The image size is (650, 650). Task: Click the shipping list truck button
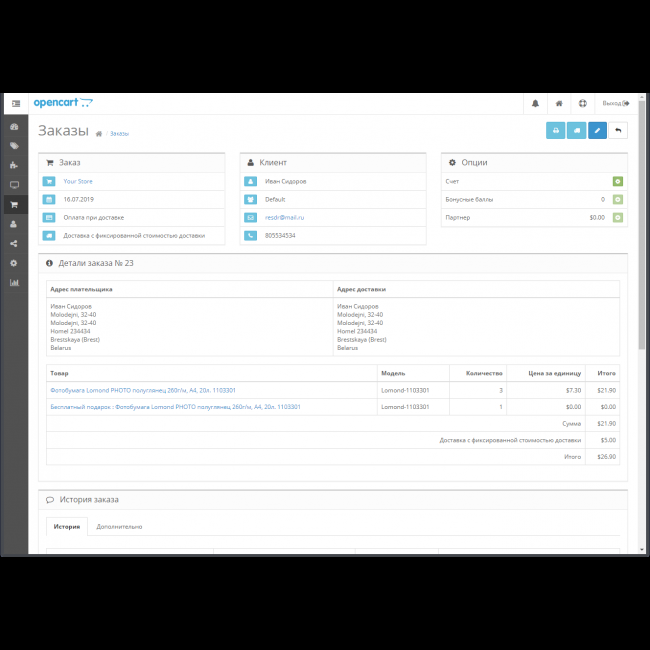[576, 130]
